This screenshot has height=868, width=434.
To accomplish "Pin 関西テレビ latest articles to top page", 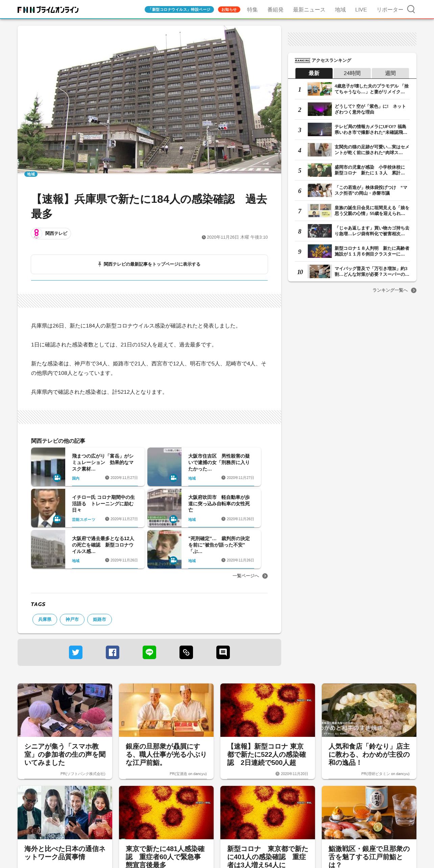I will [149, 264].
